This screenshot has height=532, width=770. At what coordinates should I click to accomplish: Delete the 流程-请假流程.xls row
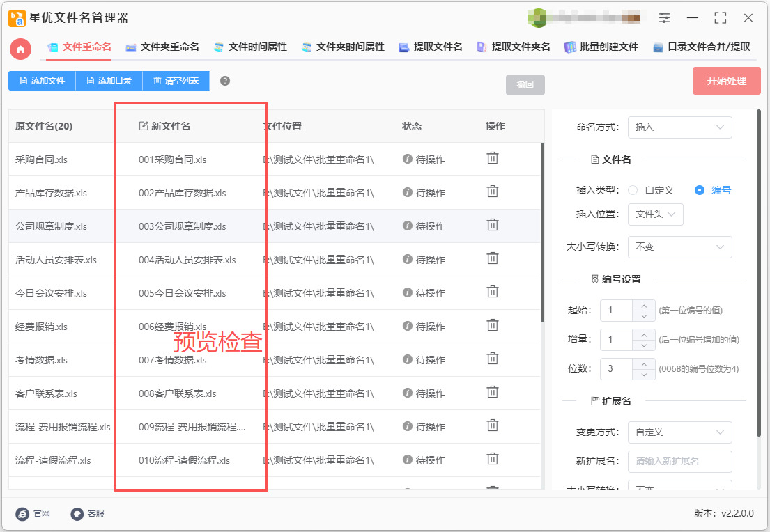tap(493, 458)
